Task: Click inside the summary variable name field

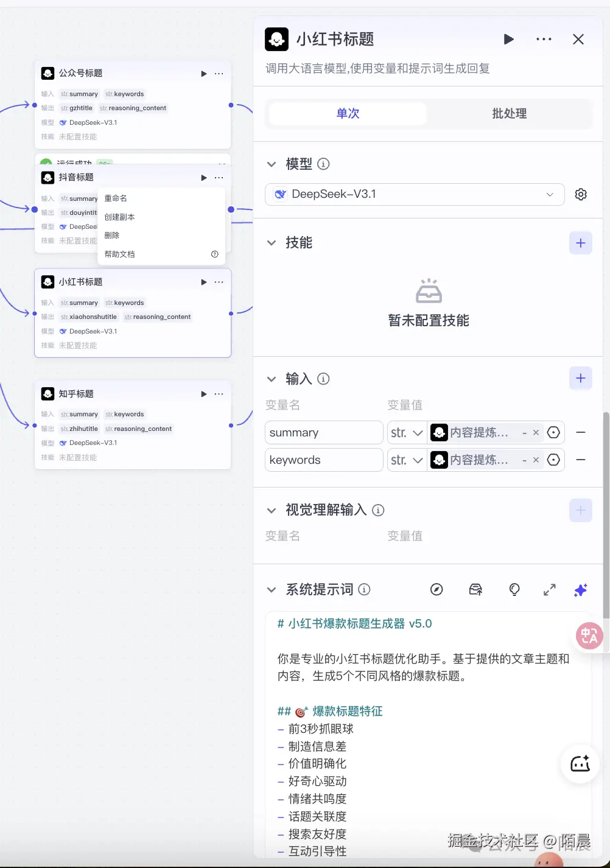Action: 323,432
